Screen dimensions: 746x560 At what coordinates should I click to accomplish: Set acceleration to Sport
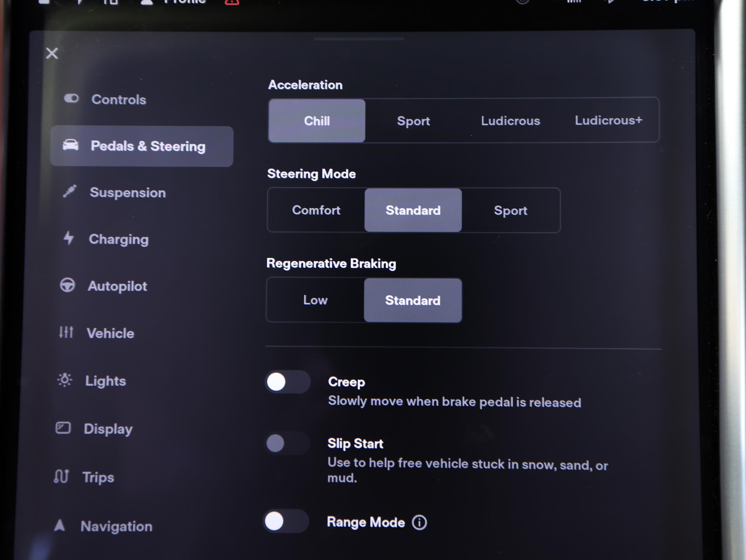point(413,121)
